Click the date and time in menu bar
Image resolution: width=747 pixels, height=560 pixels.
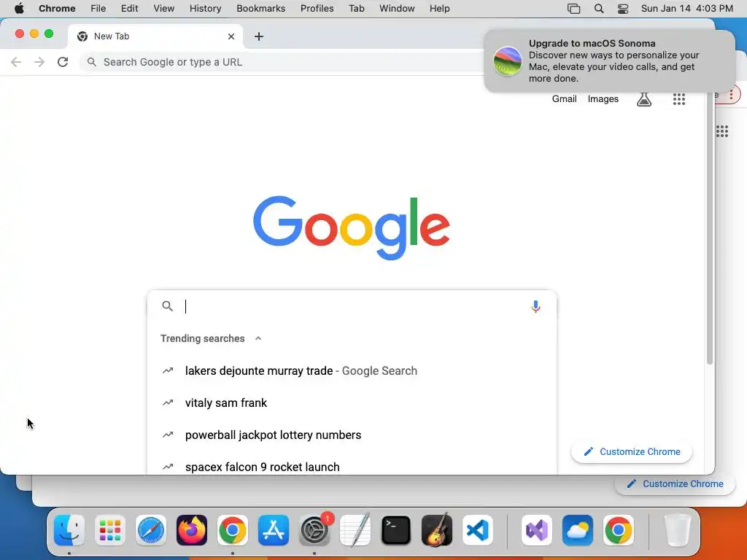[687, 9]
